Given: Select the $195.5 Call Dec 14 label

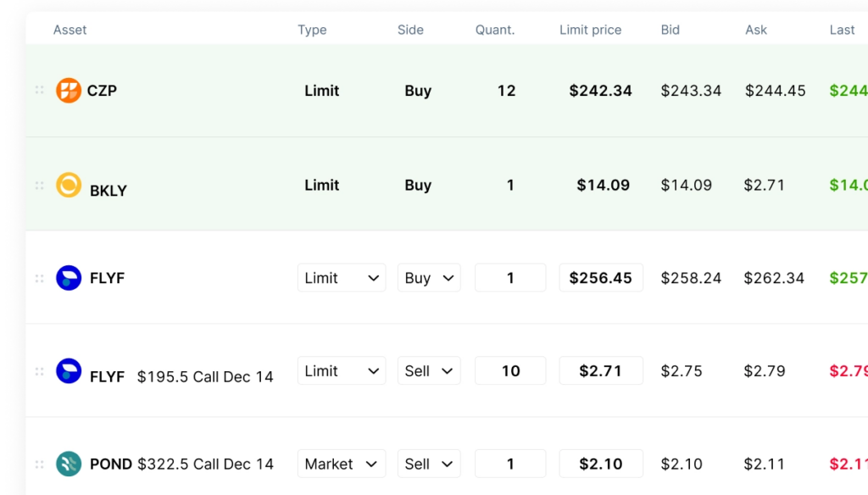Looking at the screenshot, I should tap(205, 376).
